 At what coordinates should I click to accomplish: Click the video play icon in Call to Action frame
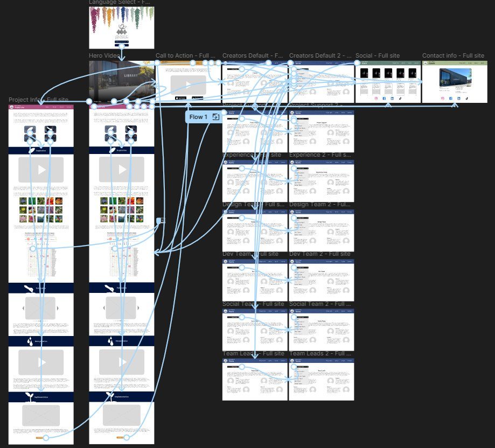click(188, 83)
